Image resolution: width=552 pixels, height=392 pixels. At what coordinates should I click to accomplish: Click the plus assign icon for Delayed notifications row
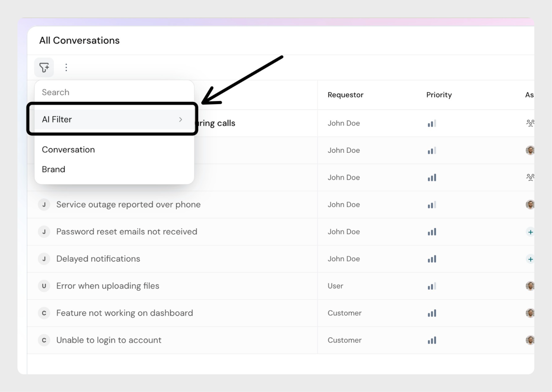pyautogui.click(x=530, y=259)
